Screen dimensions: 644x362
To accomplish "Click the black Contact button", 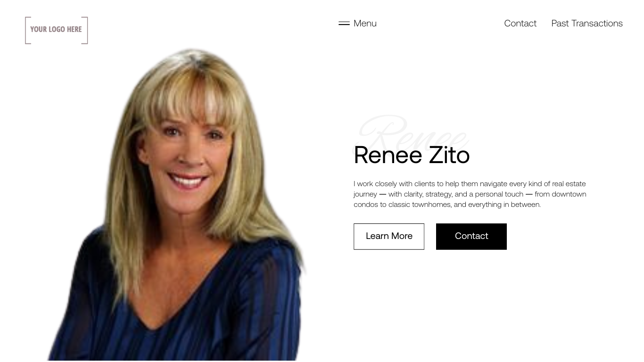I will point(471,236).
